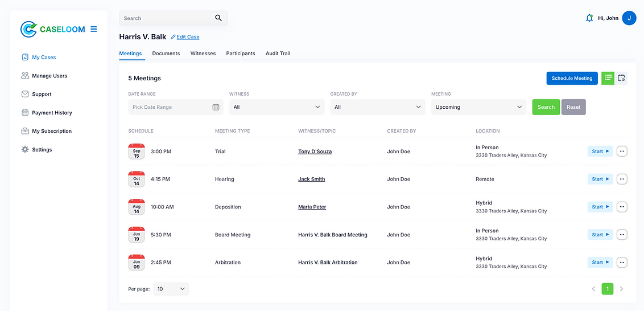Switch to list view of meetings

pyautogui.click(x=608, y=78)
